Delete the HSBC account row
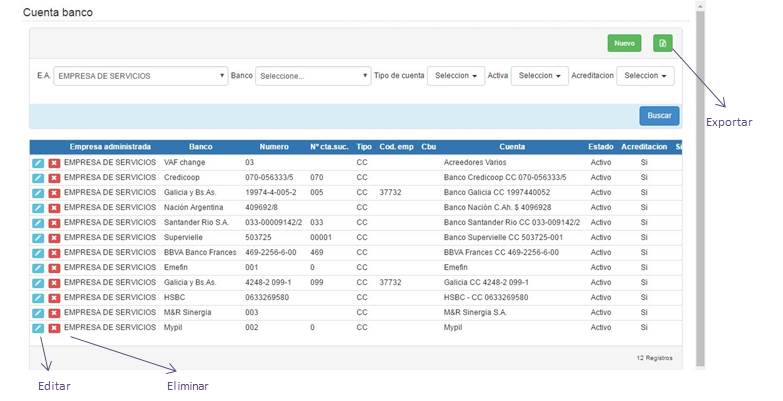The height and width of the screenshot is (401, 783). tap(54, 297)
